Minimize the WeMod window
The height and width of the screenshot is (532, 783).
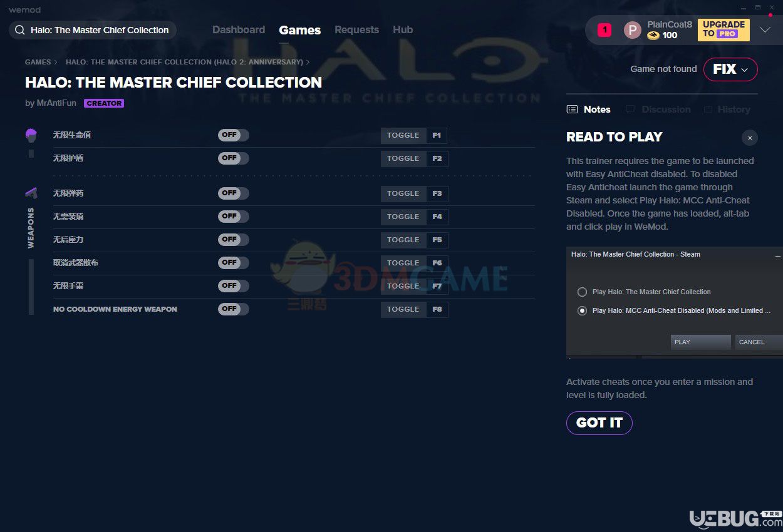coord(743,8)
